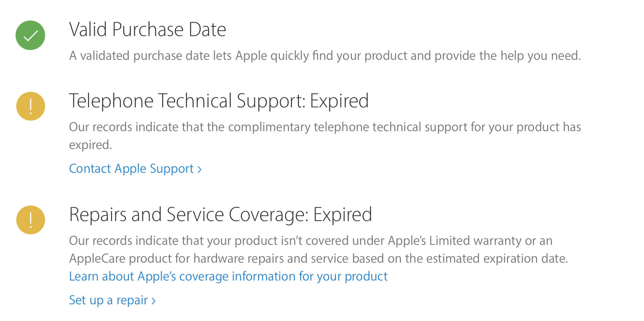Image resolution: width=644 pixels, height=321 pixels.
Task: Follow the Set up a repair link
Action: [108, 300]
